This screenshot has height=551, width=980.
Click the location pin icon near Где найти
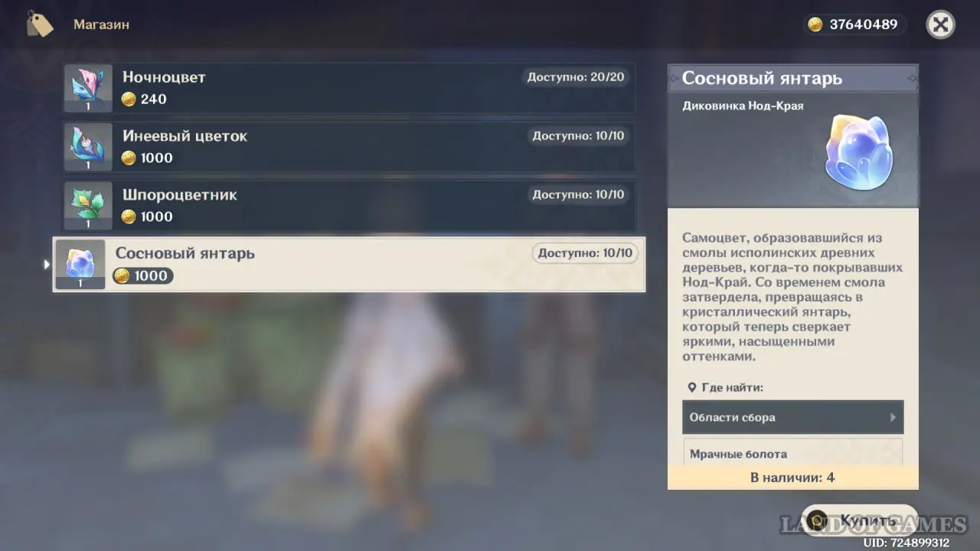click(691, 388)
